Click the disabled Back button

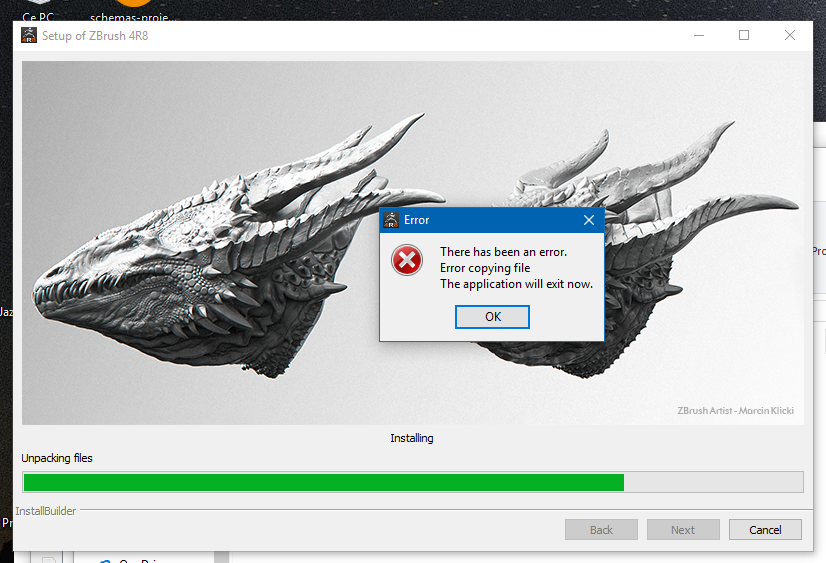point(601,529)
